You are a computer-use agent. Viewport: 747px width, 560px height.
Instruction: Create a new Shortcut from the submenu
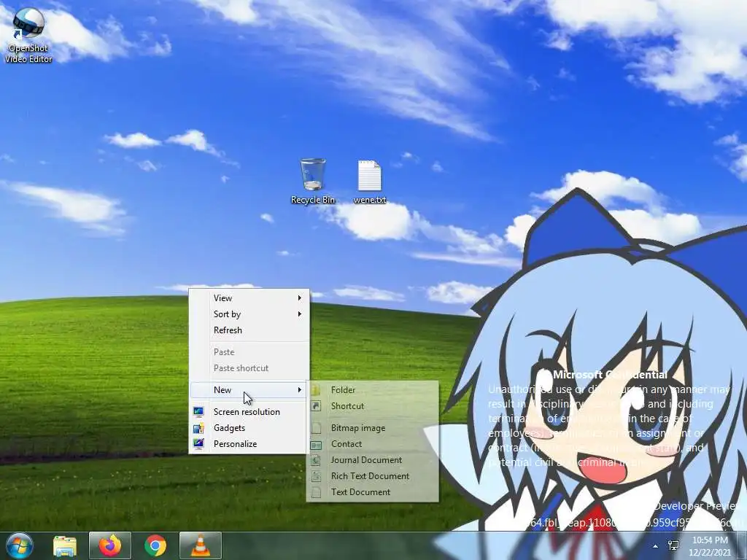tap(373, 405)
